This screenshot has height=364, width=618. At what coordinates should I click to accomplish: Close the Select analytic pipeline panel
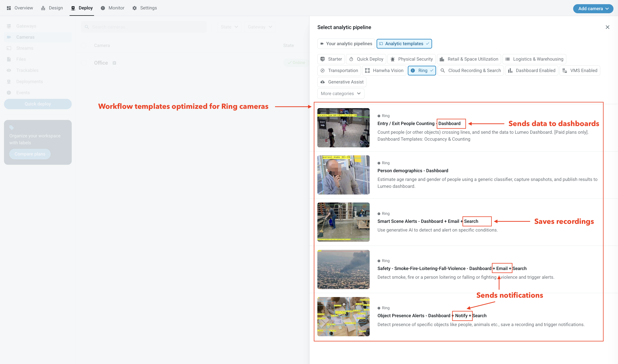(x=607, y=27)
